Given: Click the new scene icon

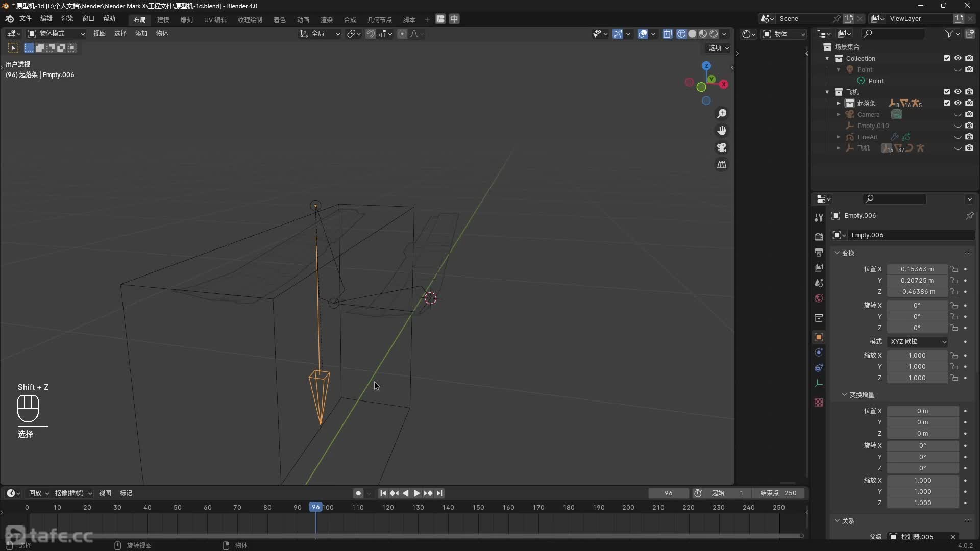Looking at the screenshot, I should (x=848, y=19).
